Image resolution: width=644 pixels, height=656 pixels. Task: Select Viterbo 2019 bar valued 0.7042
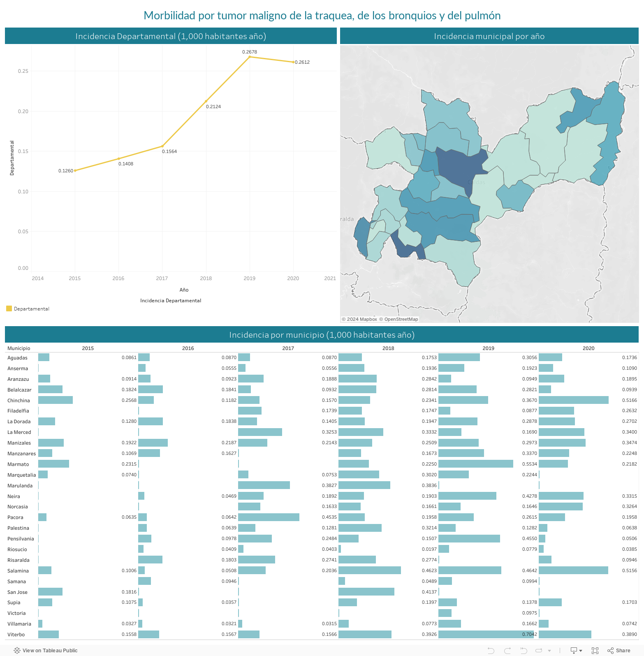pos(486,634)
